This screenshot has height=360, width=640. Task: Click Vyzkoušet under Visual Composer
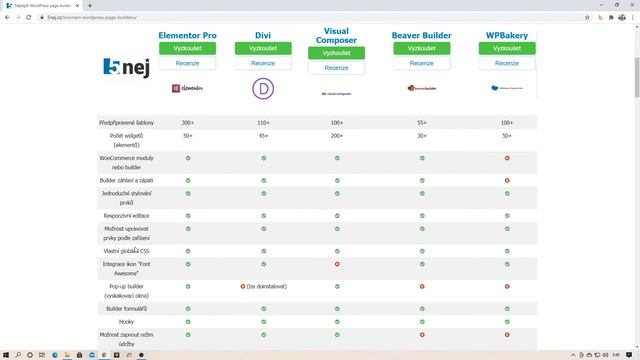[336, 53]
